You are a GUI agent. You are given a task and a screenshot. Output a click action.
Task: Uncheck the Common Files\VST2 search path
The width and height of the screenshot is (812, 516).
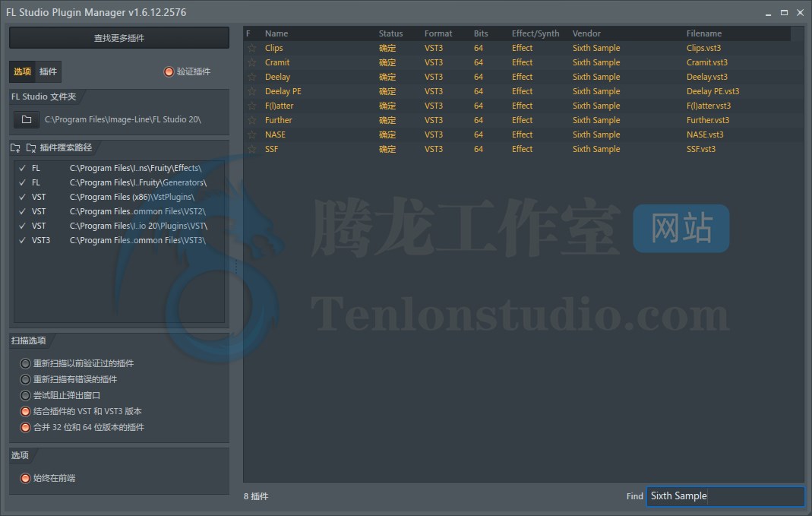tap(22, 212)
